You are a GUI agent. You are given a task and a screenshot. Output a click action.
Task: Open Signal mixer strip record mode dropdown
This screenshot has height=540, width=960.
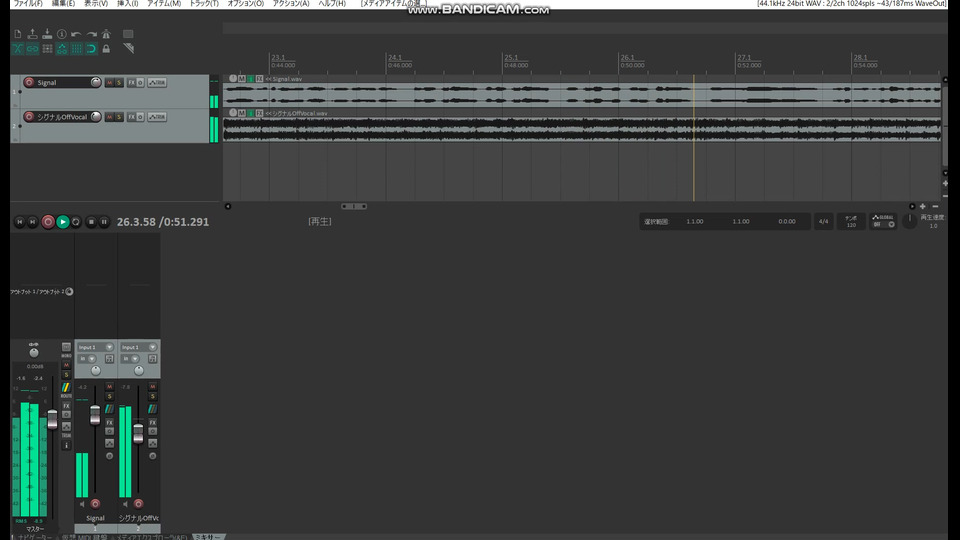[88, 359]
